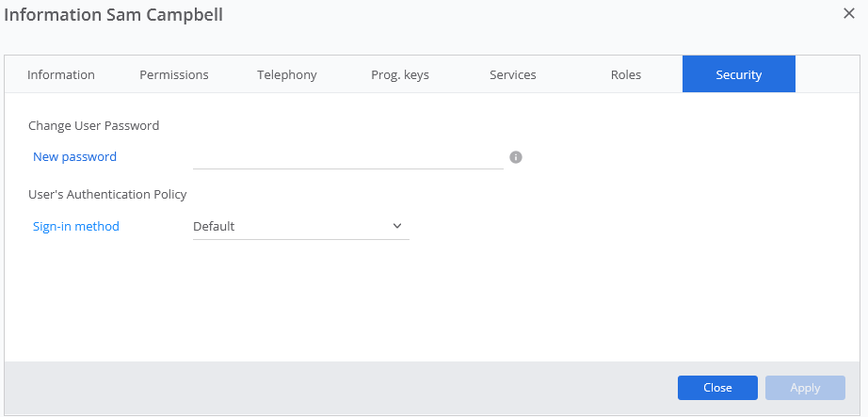Focus the New password input field
868x417 pixels.
point(348,158)
